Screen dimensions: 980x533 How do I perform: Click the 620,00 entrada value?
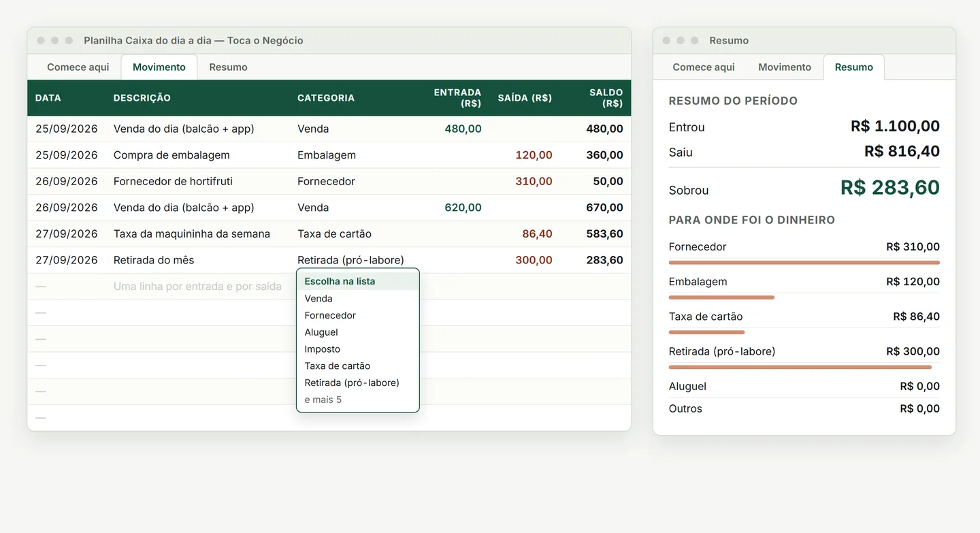463,208
